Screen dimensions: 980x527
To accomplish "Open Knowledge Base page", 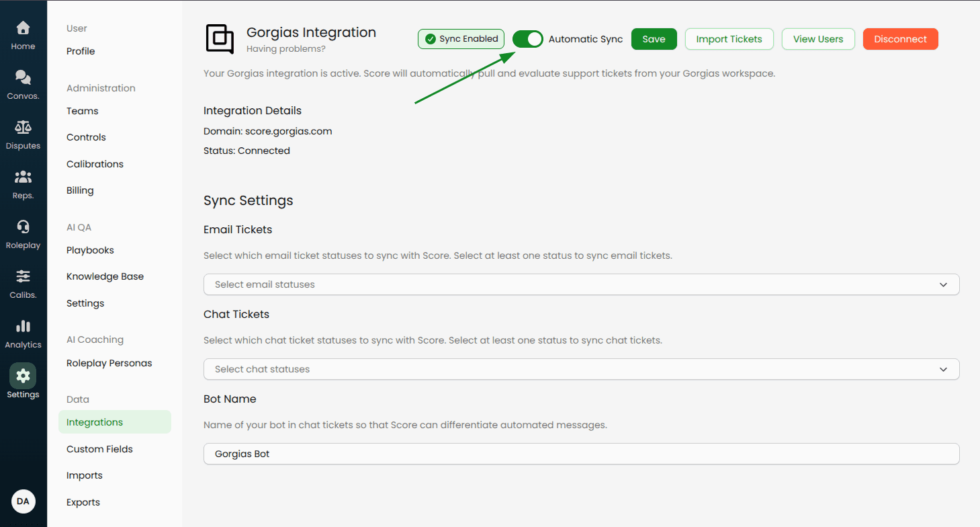I will click(x=105, y=276).
